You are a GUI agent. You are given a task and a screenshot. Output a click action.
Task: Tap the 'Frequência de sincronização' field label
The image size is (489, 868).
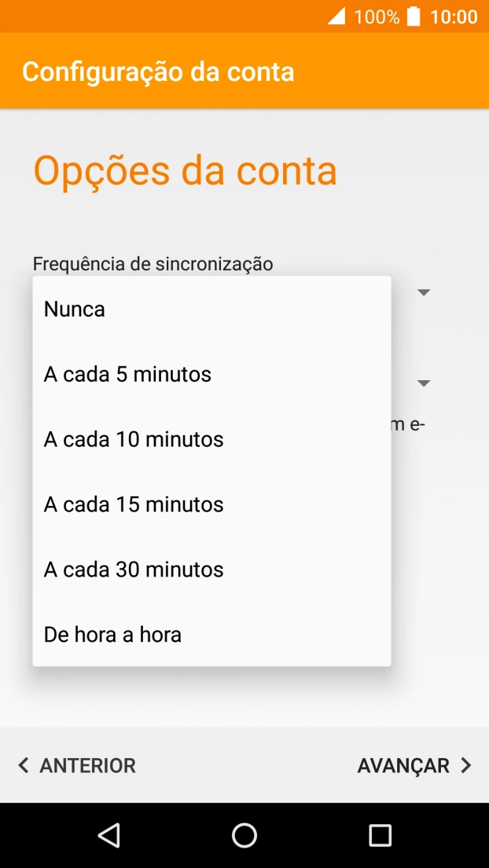coord(152,264)
